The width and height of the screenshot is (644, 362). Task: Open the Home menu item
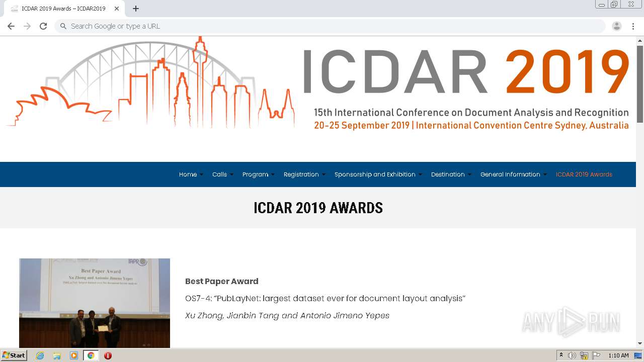188,174
